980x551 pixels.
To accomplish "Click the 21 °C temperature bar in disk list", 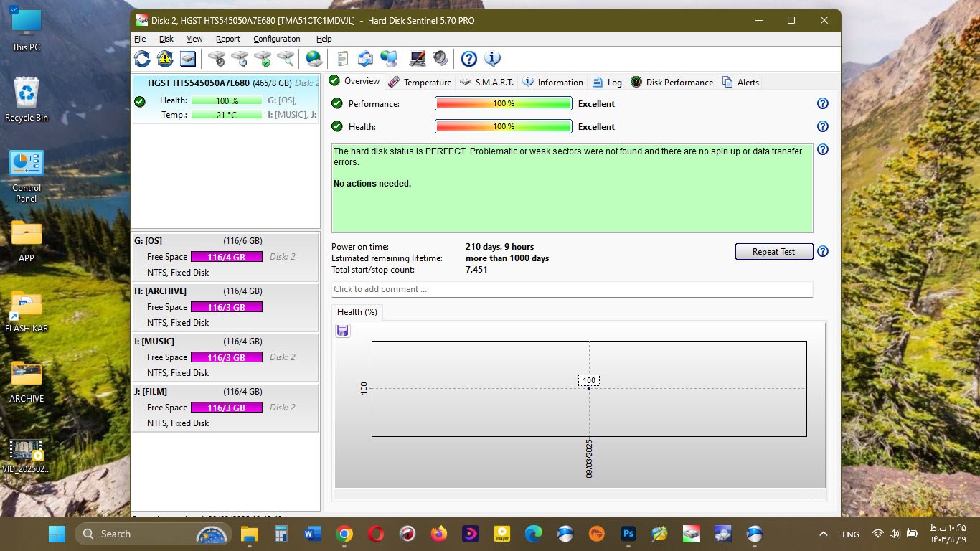I will click(x=227, y=115).
